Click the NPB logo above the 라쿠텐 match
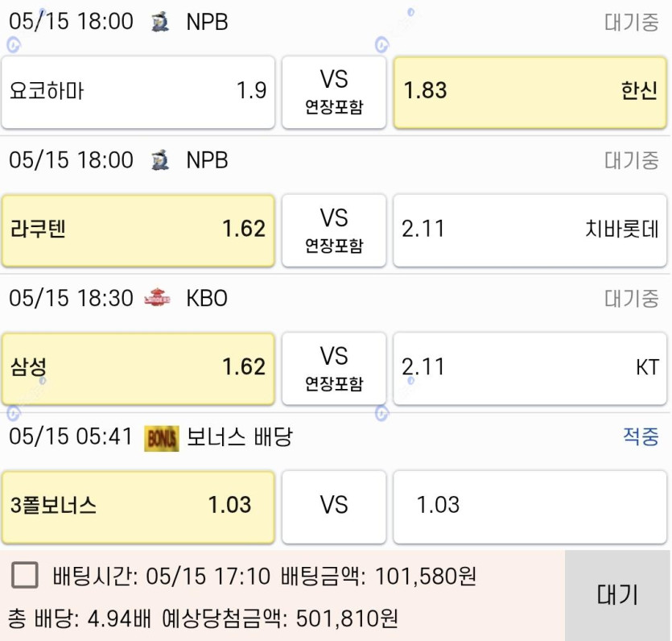This screenshot has width=672, height=641. coord(161,160)
